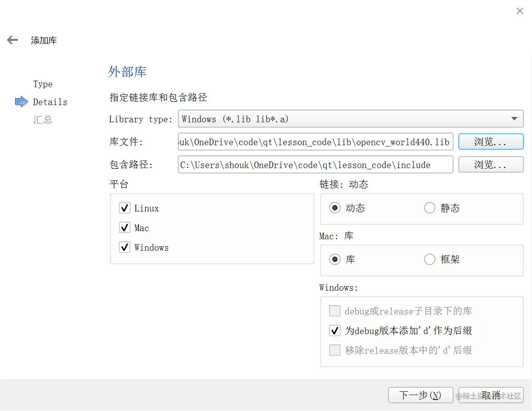The width and height of the screenshot is (532, 411).
Task: Uncheck the Mac platform checkbox
Action: [125, 228]
